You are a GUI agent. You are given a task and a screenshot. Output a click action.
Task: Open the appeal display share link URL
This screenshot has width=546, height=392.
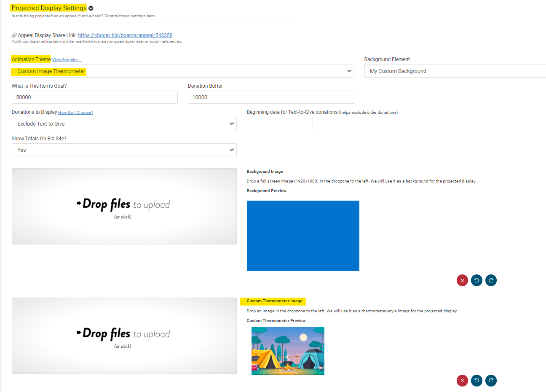pos(125,35)
